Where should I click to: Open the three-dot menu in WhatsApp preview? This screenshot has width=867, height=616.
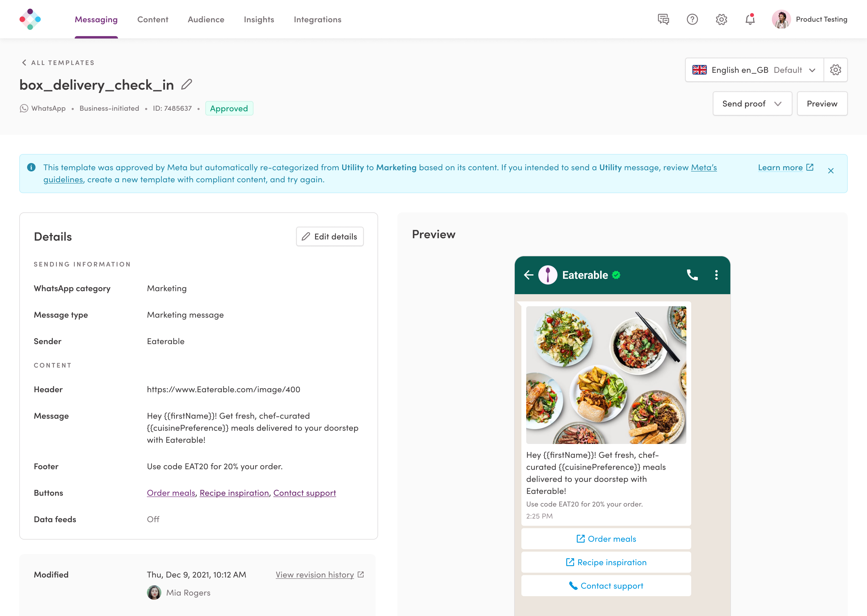coord(716,275)
